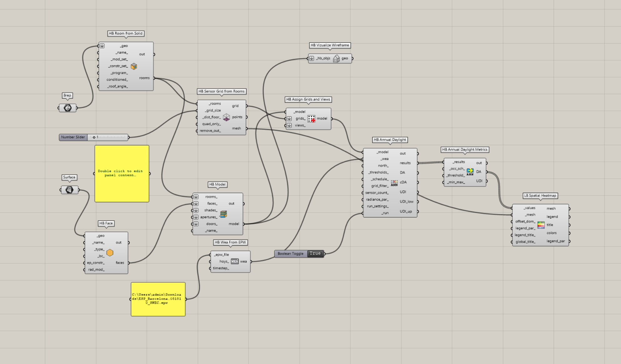Click the arrow badge on _hb_objs input
Image resolution: width=621 pixels, height=364 pixels.
(x=312, y=58)
